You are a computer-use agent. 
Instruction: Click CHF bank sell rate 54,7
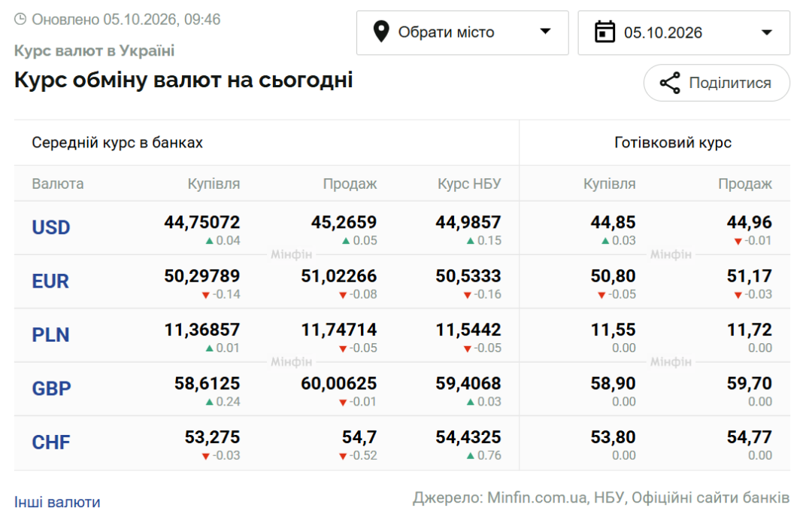[359, 437]
